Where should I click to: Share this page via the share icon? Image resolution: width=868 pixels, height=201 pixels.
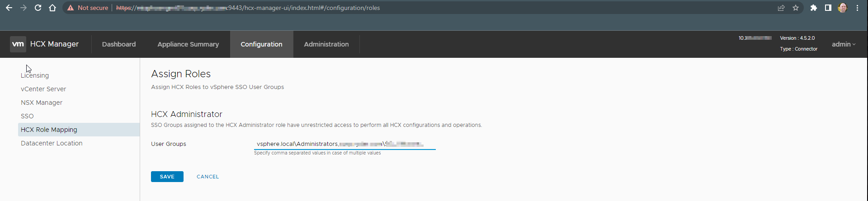(x=781, y=8)
